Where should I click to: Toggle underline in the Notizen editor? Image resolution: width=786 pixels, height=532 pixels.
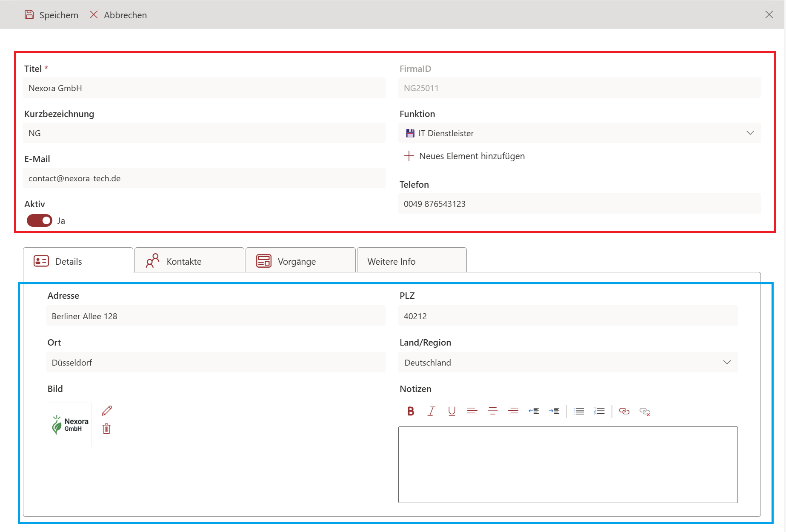452,411
